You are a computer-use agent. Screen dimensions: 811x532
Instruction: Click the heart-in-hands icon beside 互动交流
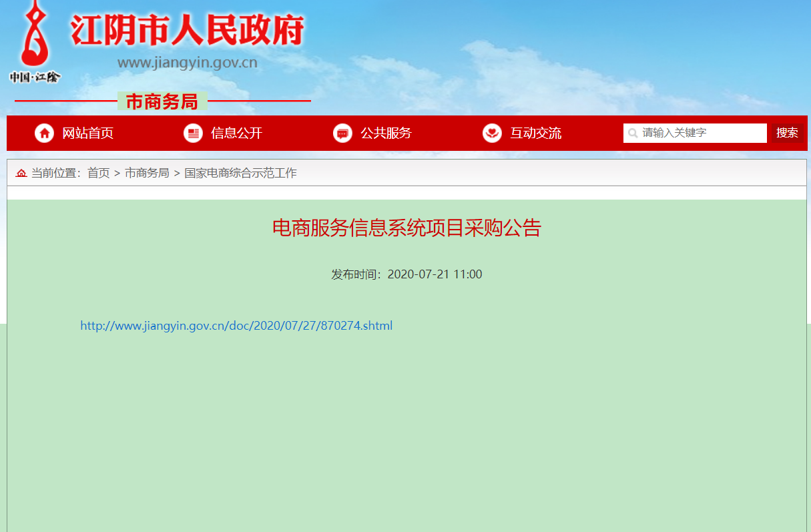[x=492, y=134]
